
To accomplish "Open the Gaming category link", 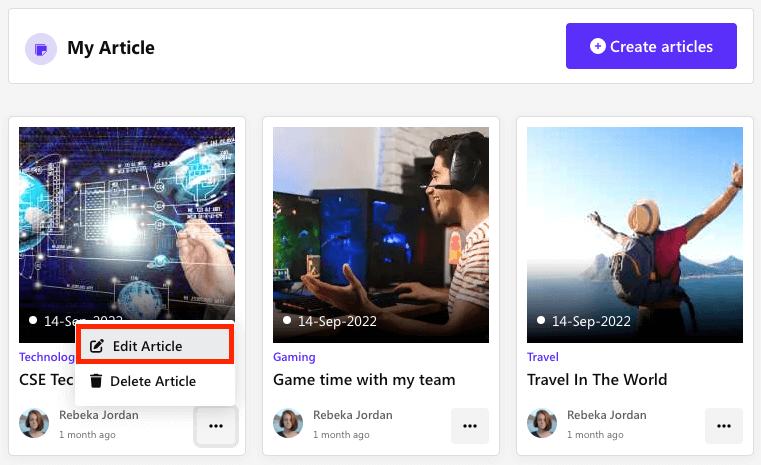I will 294,357.
